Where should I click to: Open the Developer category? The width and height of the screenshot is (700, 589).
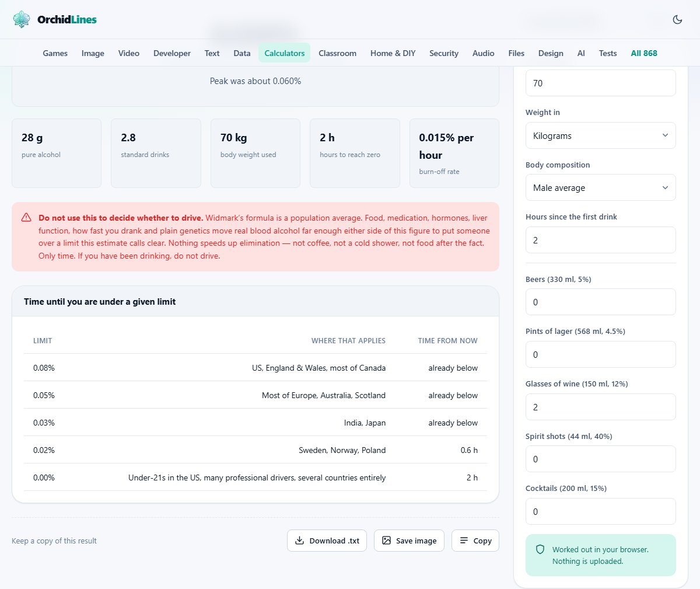[172, 53]
